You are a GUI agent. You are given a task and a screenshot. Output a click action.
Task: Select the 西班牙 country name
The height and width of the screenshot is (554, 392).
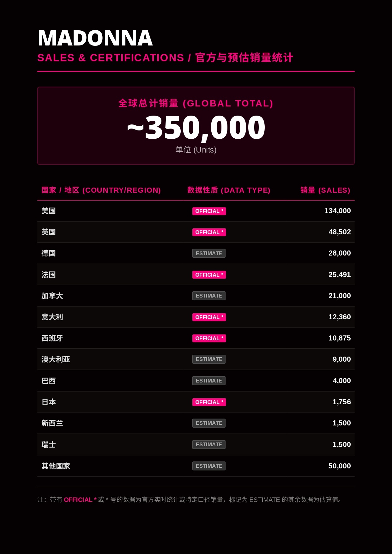click(52, 338)
